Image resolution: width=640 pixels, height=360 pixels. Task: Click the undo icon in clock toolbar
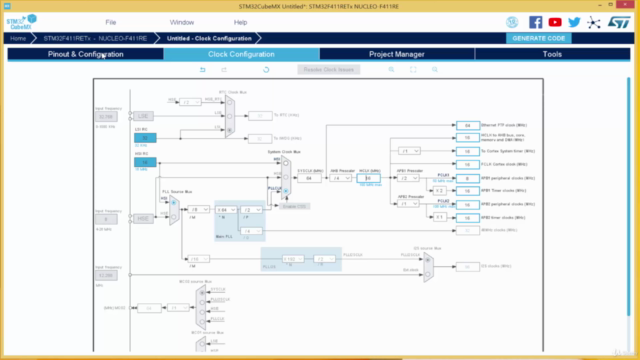pyautogui.click(x=202, y=69)
